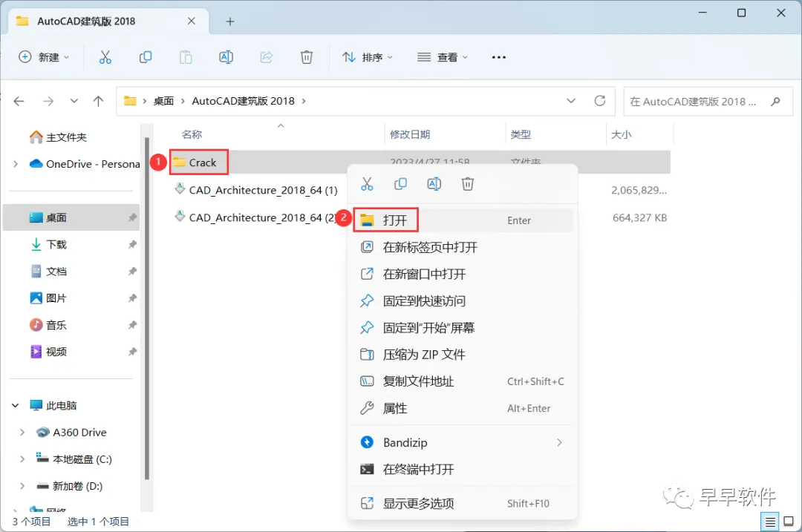Open the Bandizip submenu arrow

(560, 442)
